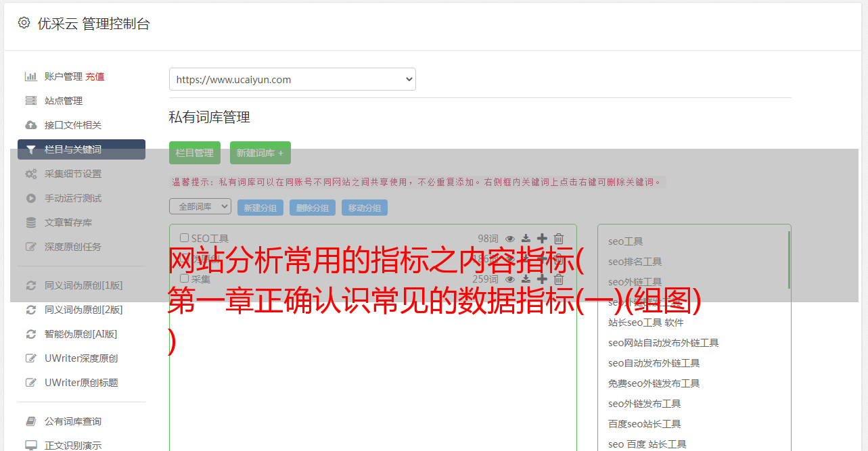Screen dimensions: 868x451
Task: Click the red 充值 link
Action: 95,76
